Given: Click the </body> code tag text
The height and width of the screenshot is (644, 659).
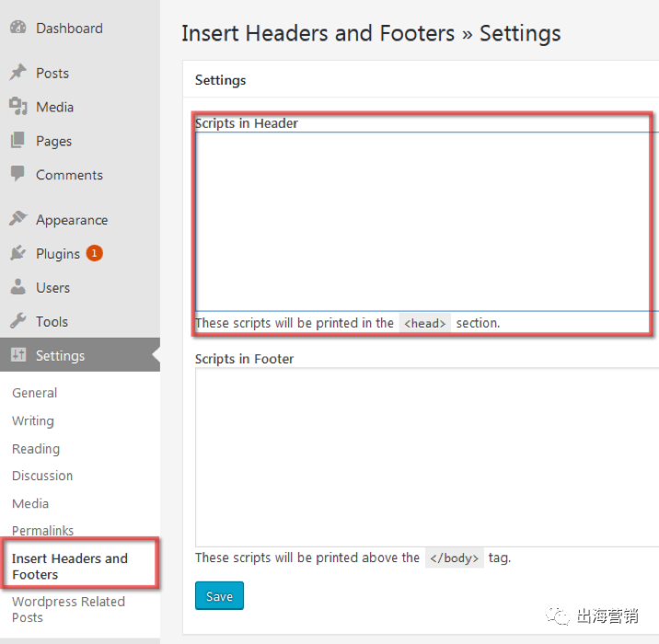Looking at the screenshot, I should (x=455, y=558).
